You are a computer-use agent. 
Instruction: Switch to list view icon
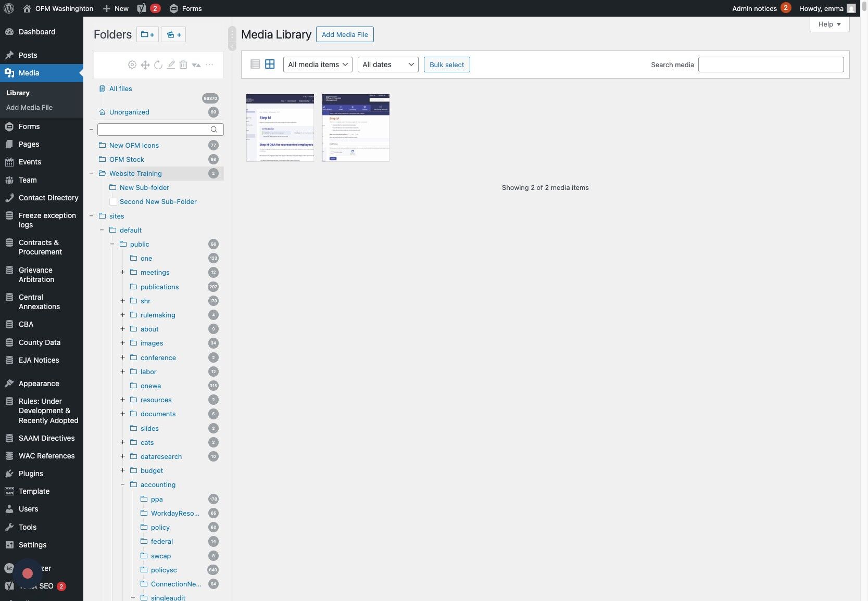[x=255, y=64]
